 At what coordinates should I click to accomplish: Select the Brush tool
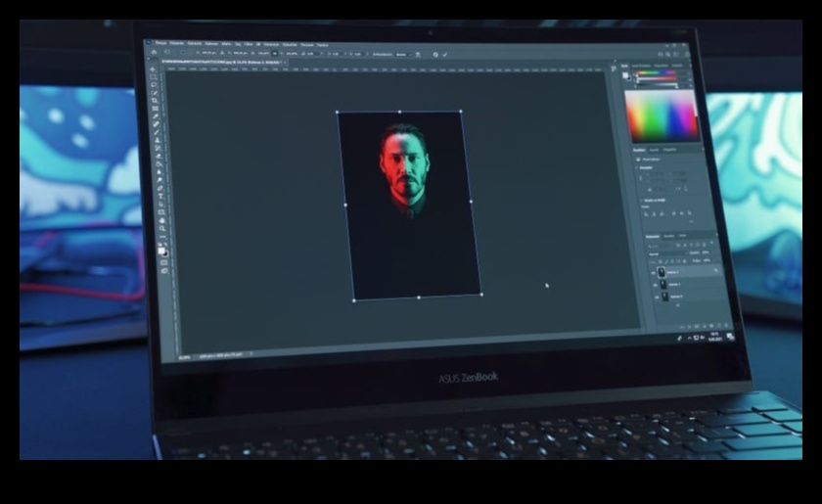(x=157, y=134)
